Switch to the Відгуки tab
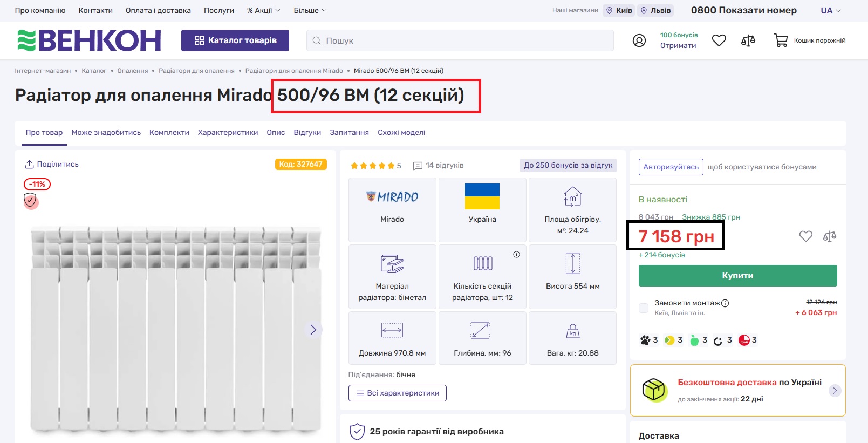The height and width of the screenshot is (443, 868). coord(307,132)
